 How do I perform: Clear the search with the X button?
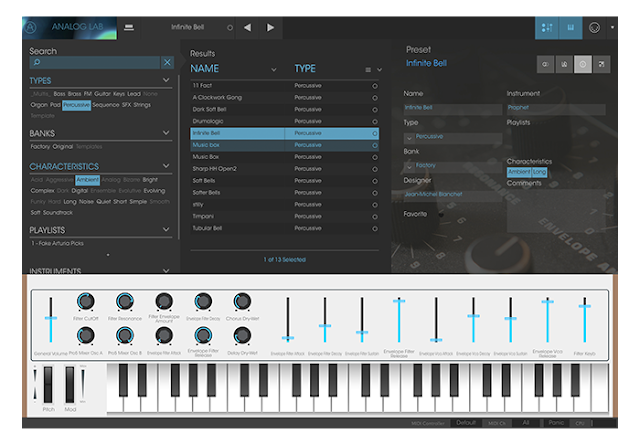coord(167,62)
